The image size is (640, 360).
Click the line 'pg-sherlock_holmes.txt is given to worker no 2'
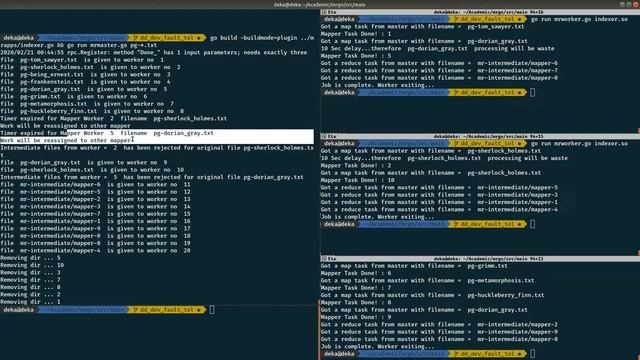pos(90,67)
